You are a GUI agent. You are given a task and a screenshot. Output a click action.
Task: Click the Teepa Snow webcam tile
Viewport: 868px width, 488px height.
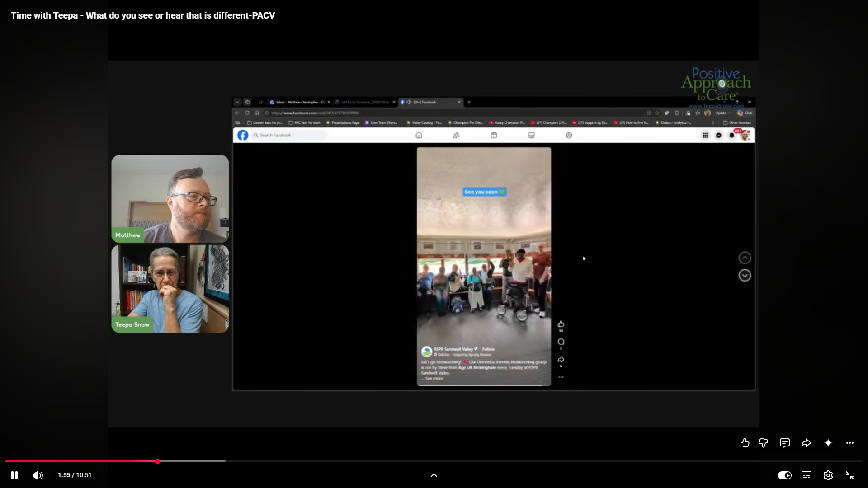(170, 289)
